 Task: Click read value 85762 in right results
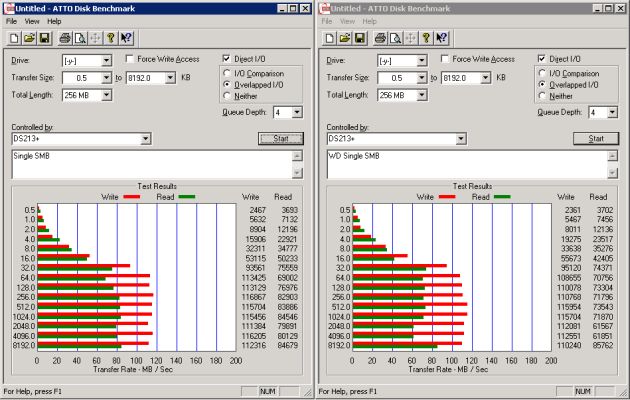[603, 345]
